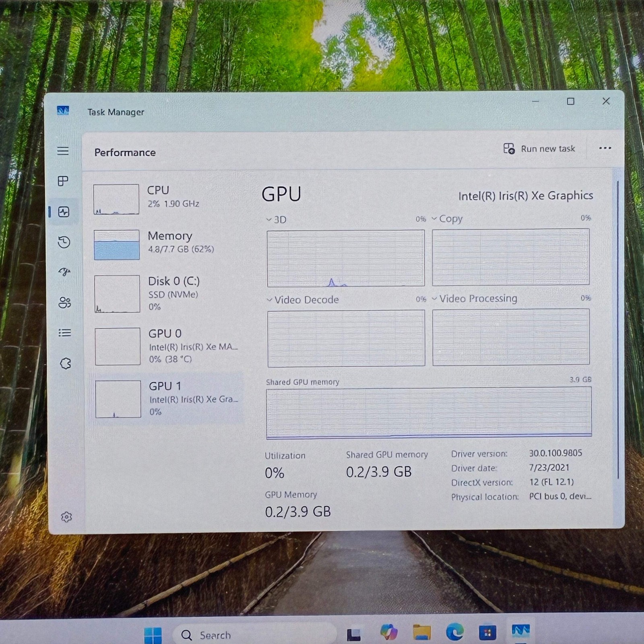Open Microsoft Store from taskbar
Viewport: 644px width, 644px height.
pos(487,632)
